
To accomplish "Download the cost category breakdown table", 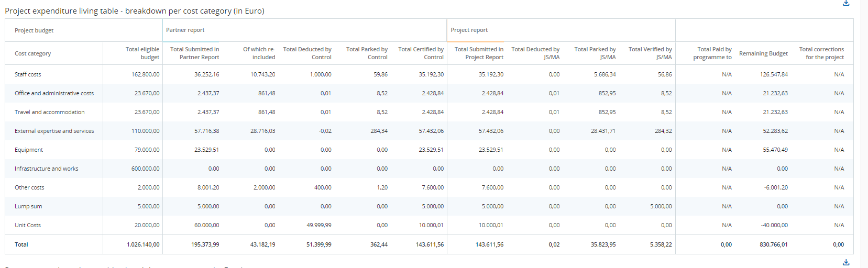I will pos(845,3).
